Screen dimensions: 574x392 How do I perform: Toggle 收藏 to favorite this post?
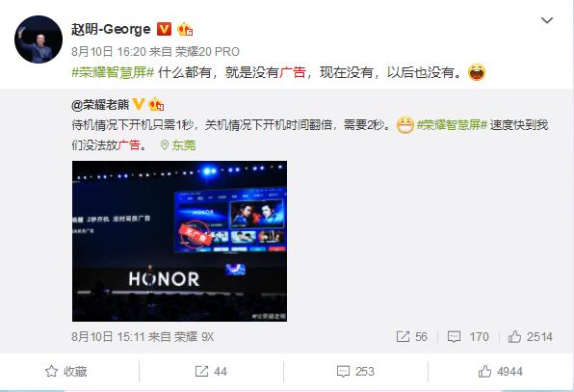[65, 372]
